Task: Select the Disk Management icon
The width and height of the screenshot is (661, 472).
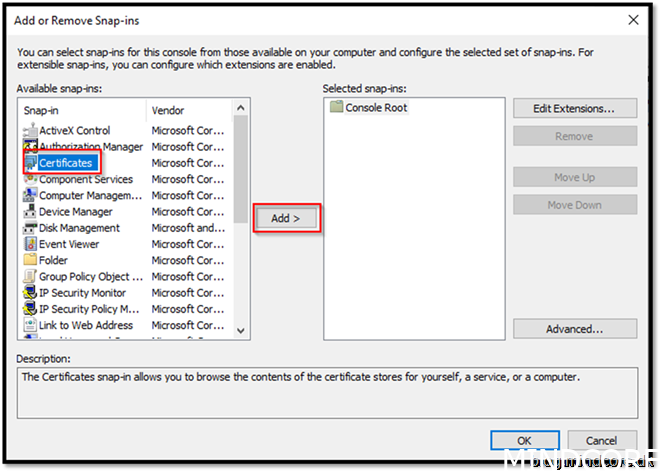Action: 30,228
